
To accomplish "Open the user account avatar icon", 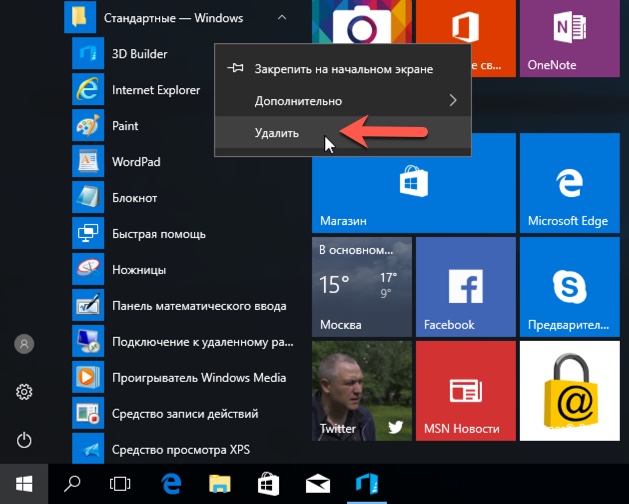I will click(x=24, y=344).
